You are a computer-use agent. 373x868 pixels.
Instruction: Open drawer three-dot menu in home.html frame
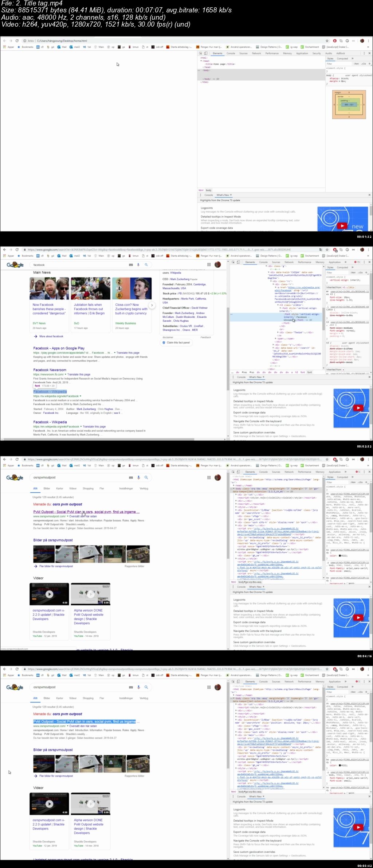click(201, 195)
